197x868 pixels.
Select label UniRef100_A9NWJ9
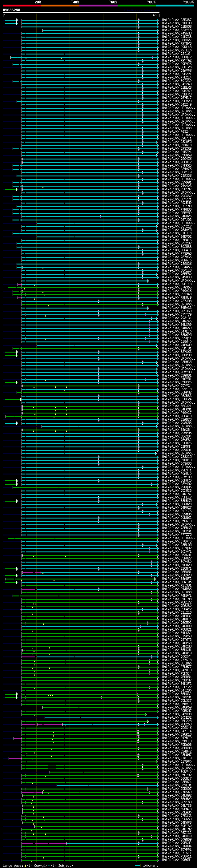[x=177, y=297]
